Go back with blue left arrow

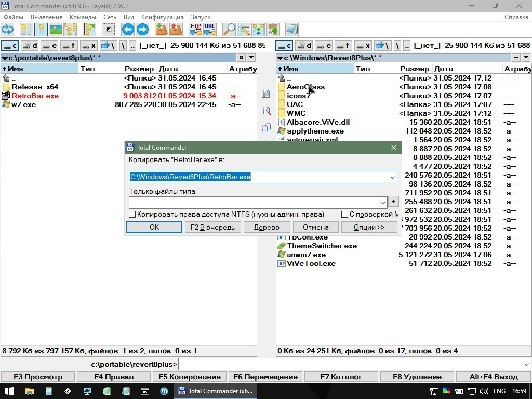(128, 30)
